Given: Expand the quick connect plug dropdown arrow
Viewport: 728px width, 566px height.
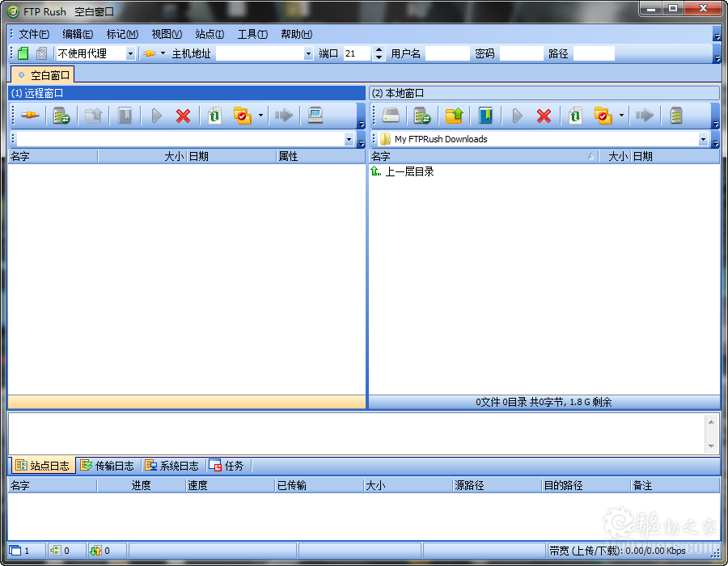Looking at the screenshot, I should [163, 53].
